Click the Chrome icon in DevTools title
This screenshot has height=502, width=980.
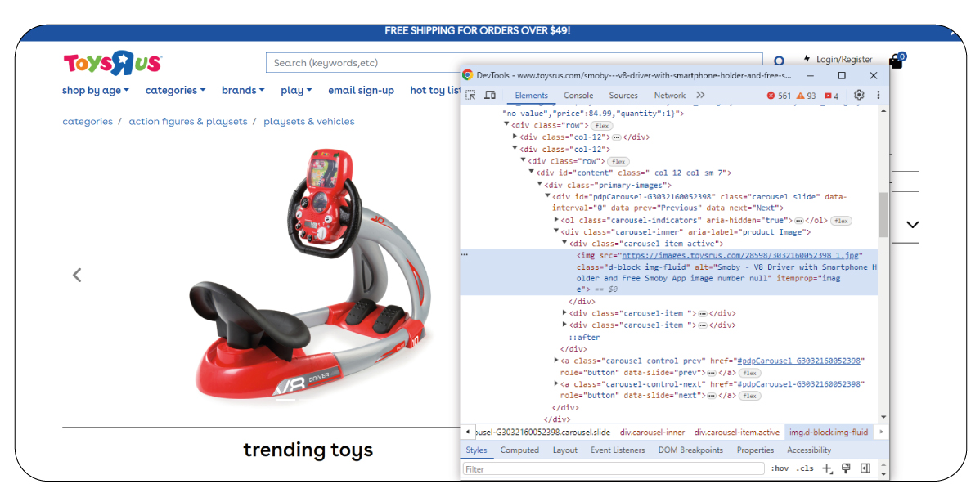[x=467, y=75]
